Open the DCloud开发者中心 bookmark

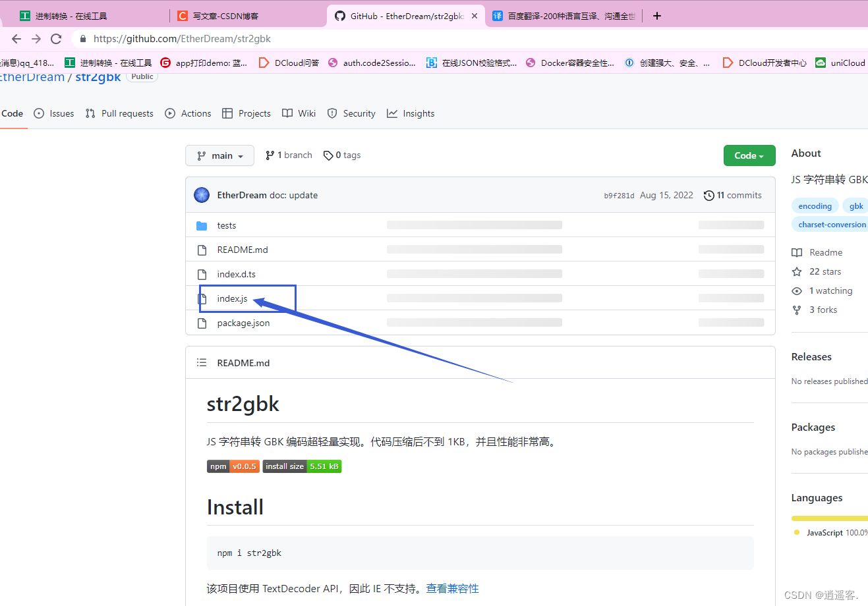tap(765, 63)
